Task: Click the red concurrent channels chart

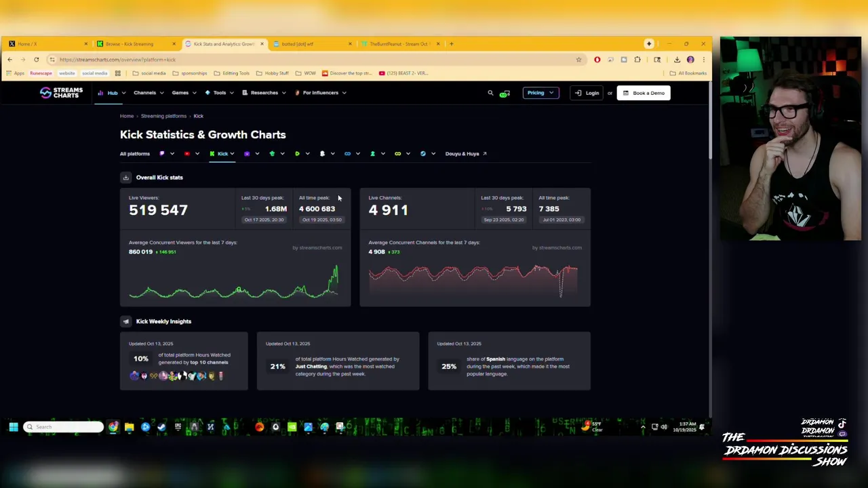Action: 473,281
